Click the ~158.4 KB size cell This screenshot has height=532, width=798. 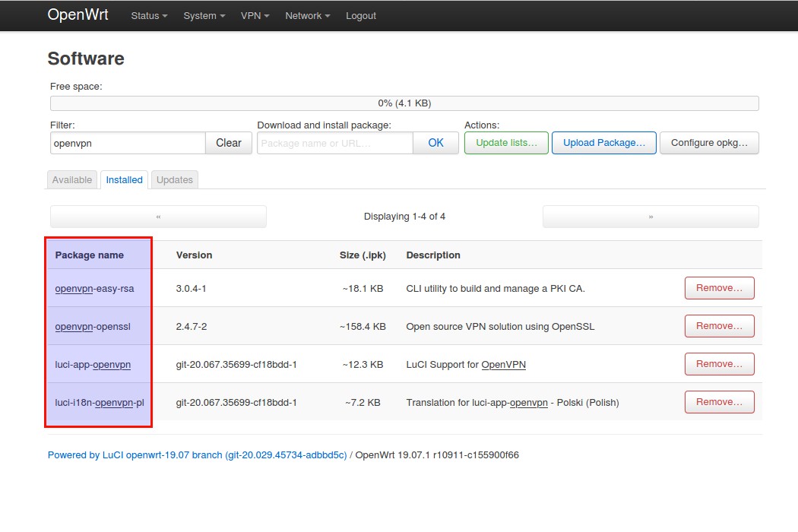tap(363, 327)
